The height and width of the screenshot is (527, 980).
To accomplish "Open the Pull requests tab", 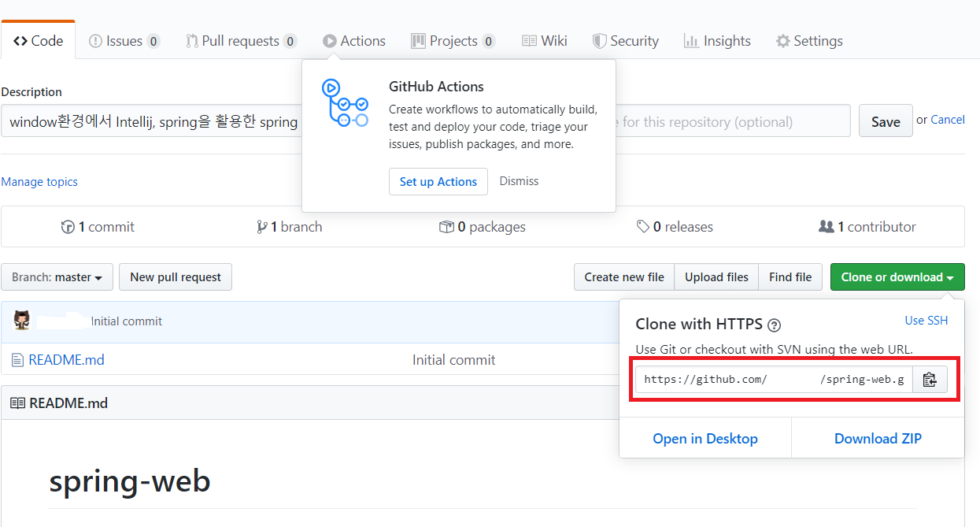I will tap(241, 41).
